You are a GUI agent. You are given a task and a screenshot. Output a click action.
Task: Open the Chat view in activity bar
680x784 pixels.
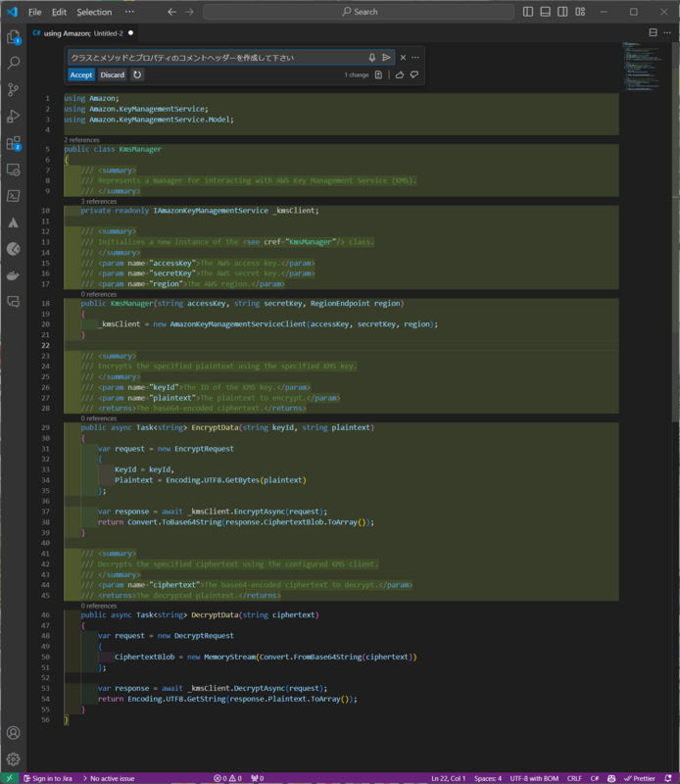[x=14, y=302]
